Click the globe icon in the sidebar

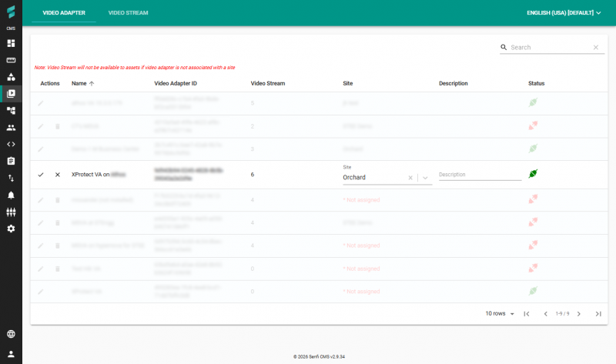coord(11,334)
